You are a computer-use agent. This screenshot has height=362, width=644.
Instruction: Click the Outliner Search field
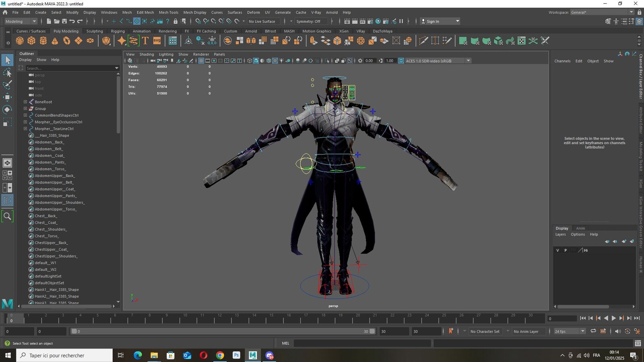69,68
